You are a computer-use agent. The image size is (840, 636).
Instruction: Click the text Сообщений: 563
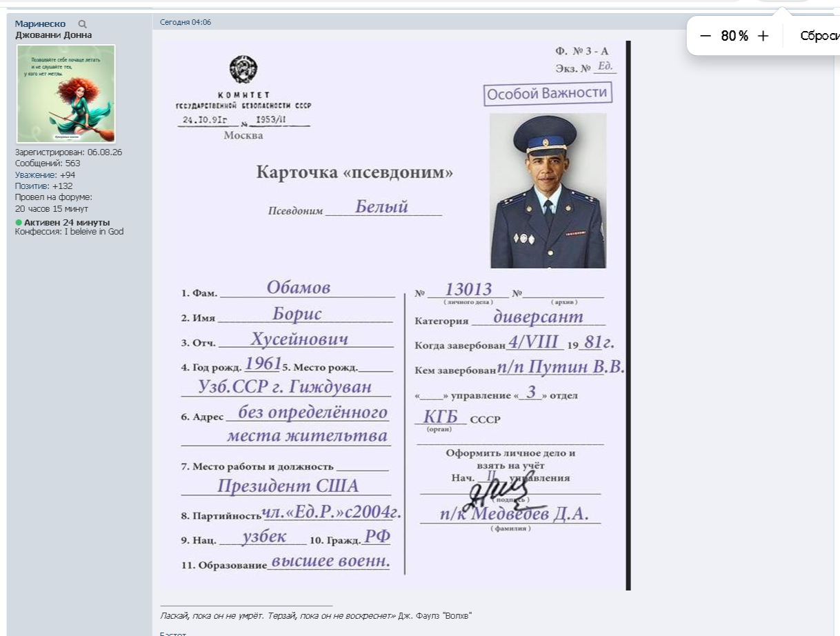click(48, 163)
